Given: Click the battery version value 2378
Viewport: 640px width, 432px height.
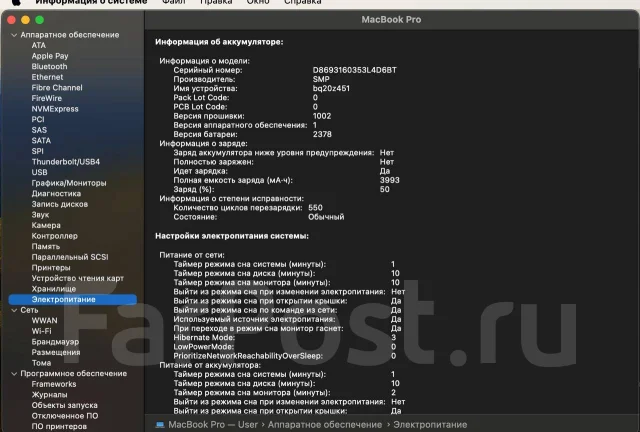Looking at the screenshot, I should point(322,134).
